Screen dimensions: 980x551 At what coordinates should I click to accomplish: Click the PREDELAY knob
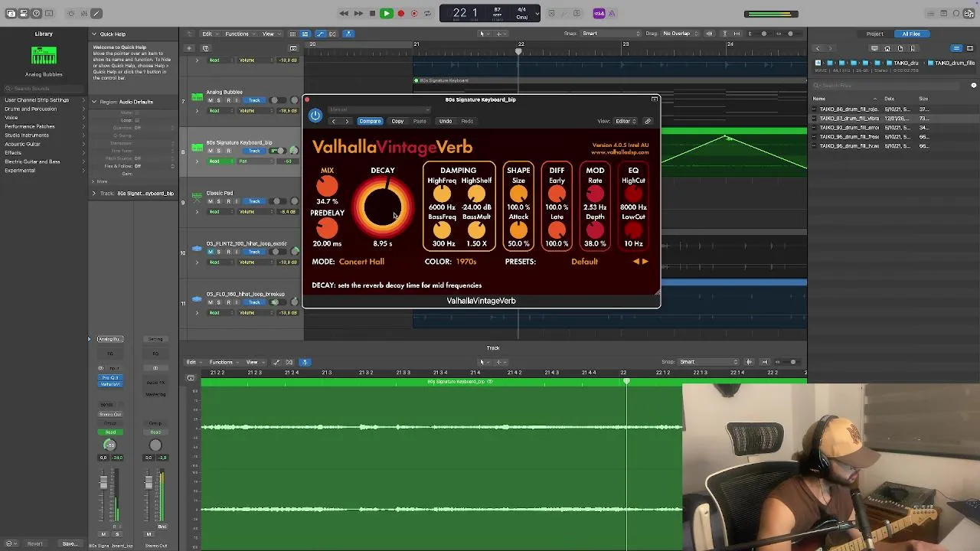pyautogui.click(x=327, y=228)
